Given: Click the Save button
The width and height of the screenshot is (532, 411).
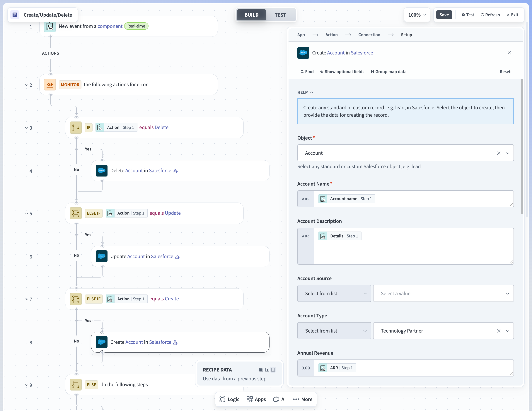Looking at the screenshot, I should pyautogui.click(x=444, y=15).
